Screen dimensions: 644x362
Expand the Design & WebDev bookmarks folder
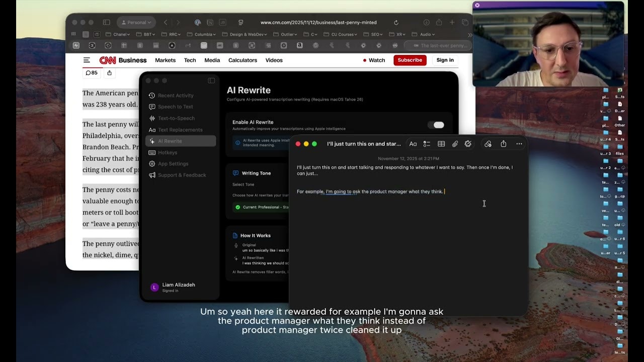pos(245,34)
